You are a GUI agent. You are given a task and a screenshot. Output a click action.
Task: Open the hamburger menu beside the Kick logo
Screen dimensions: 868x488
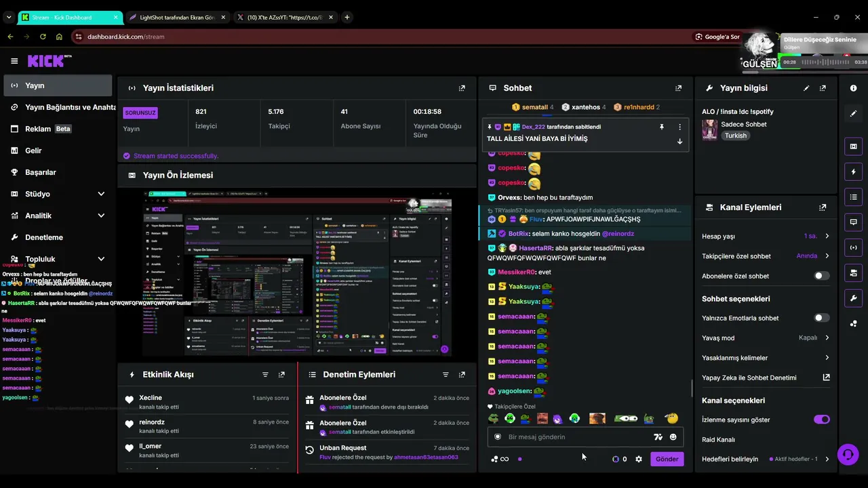14,61
